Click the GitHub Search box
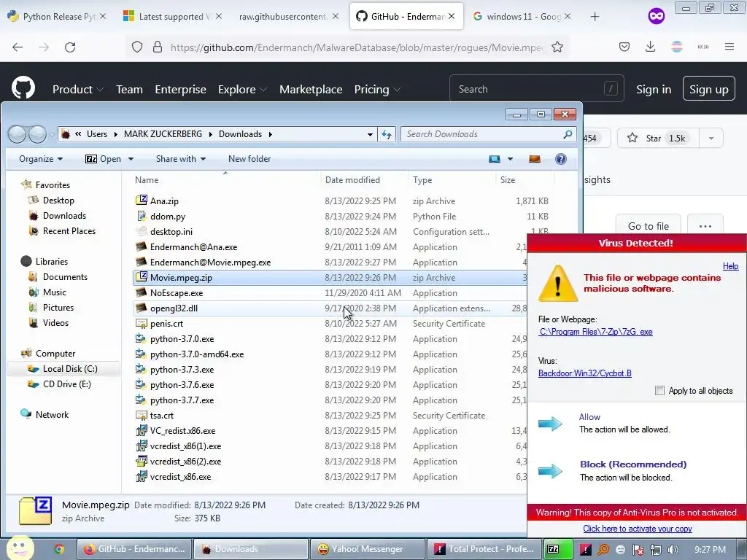 [x=536, y=88]
